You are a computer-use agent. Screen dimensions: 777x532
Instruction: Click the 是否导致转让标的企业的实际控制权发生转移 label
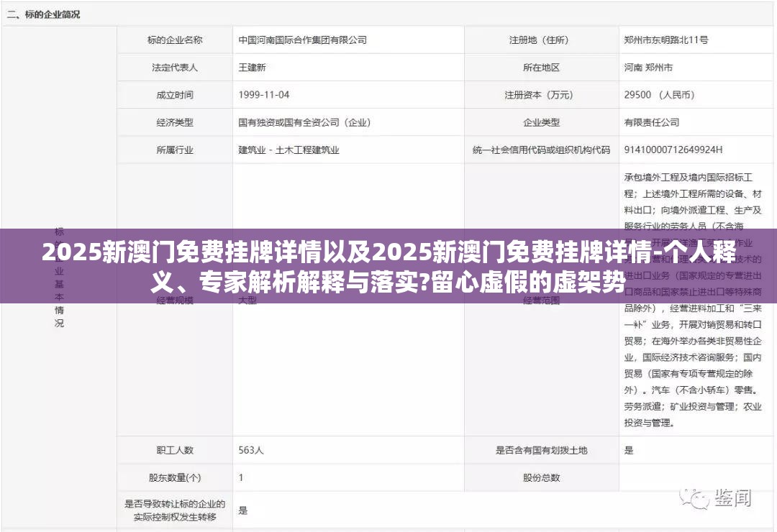tap(175, 510)
